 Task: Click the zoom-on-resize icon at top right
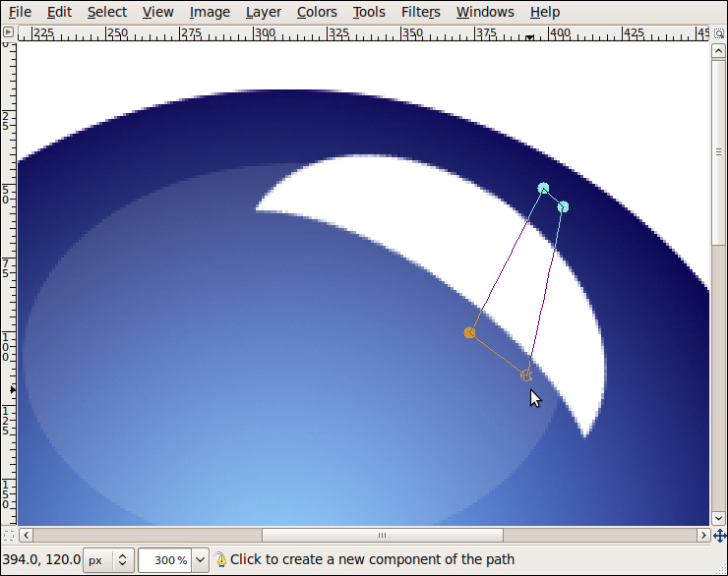click(x=719, y=33)
